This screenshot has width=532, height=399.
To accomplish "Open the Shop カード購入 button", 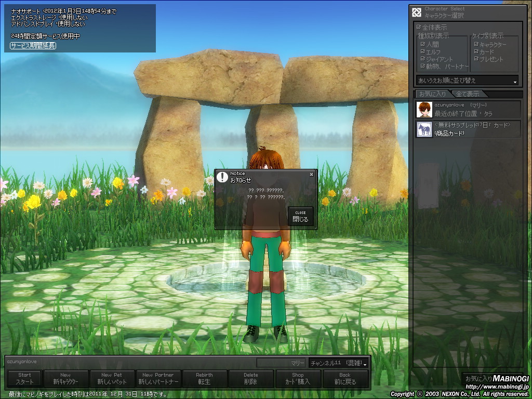I will coord(298,379).
